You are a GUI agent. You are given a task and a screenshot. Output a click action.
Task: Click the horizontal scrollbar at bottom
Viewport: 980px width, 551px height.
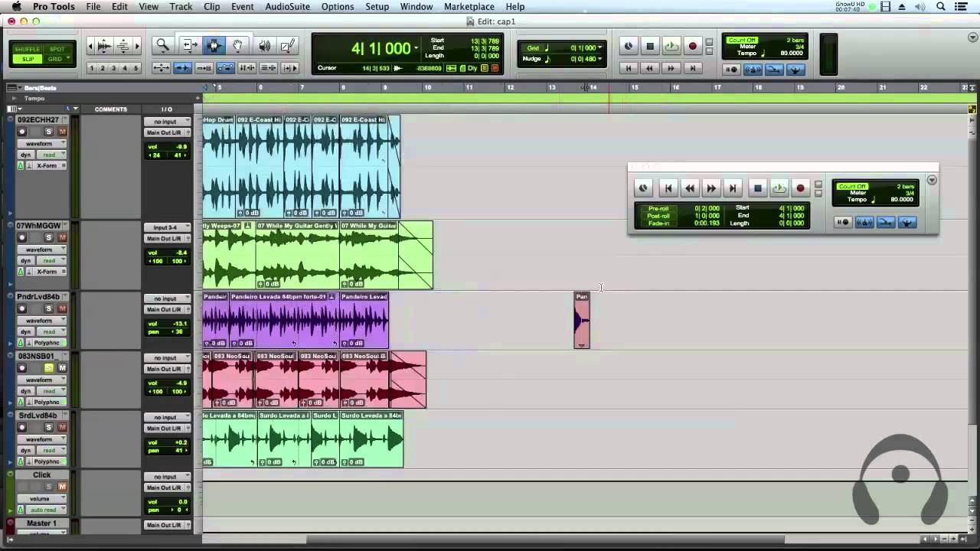click(546, 540)
